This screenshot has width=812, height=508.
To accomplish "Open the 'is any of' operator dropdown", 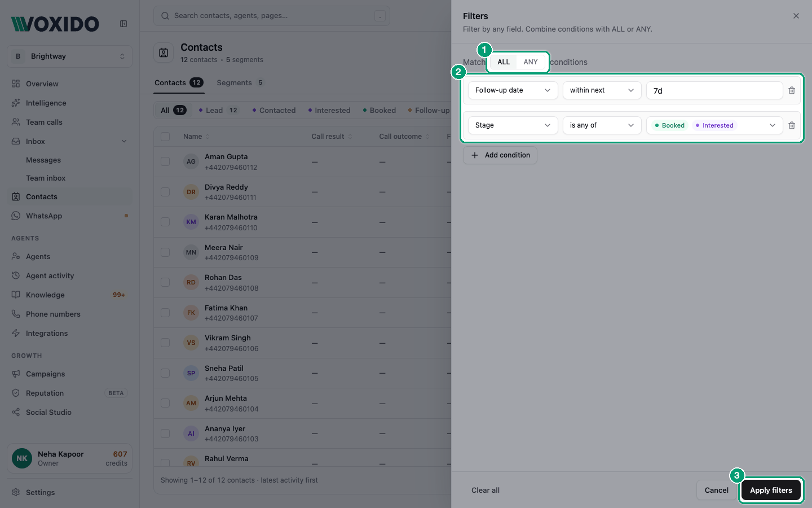I will tap(602, 125).
